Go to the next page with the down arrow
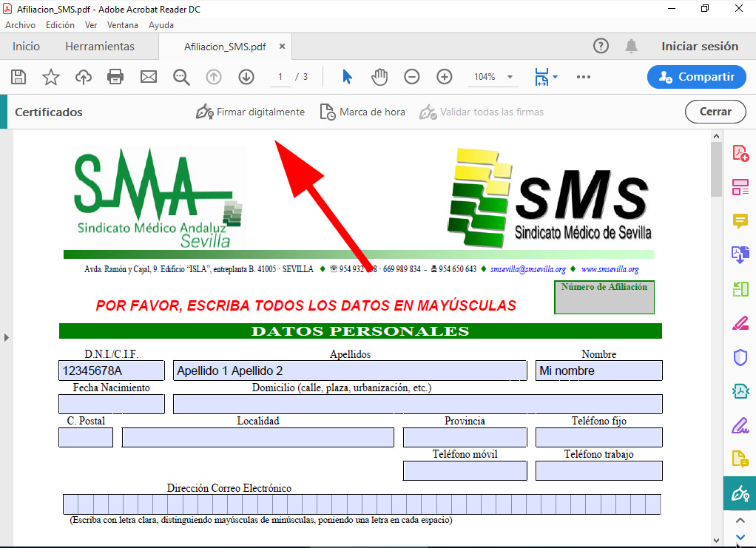This screenshot has height=548, width=756. [246, 77]
